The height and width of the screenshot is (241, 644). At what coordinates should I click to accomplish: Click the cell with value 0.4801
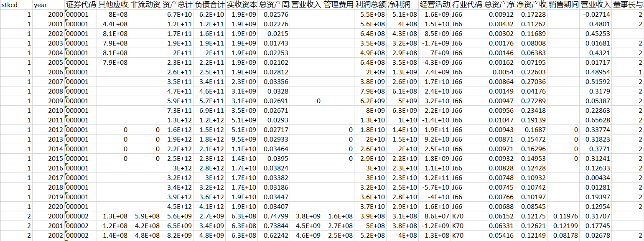pos(596,24)
